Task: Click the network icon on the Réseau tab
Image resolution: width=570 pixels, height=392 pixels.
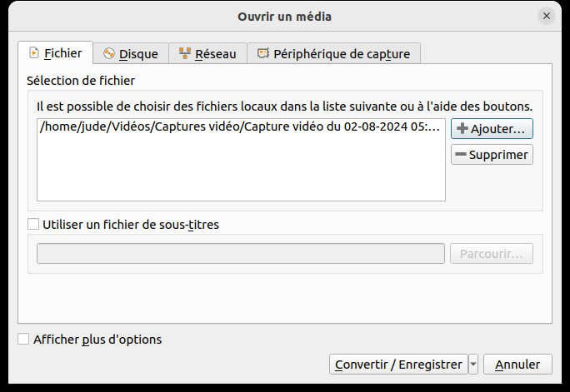Action: 185,53
